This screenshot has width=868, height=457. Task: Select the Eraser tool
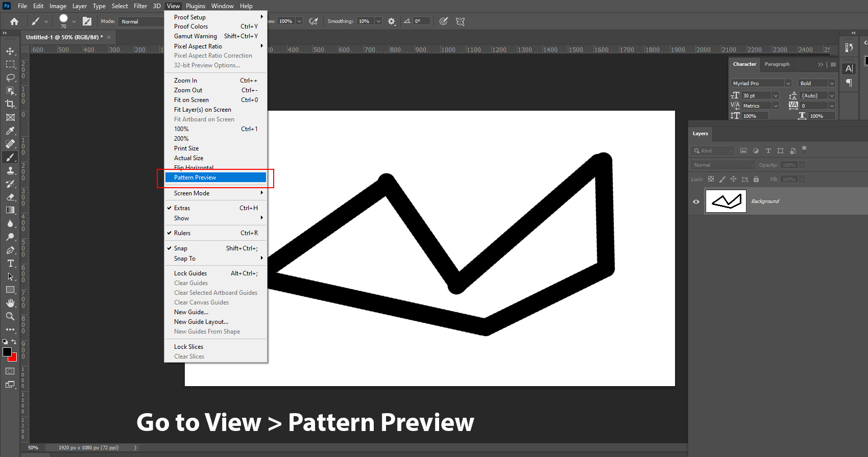tap(10, 197)
